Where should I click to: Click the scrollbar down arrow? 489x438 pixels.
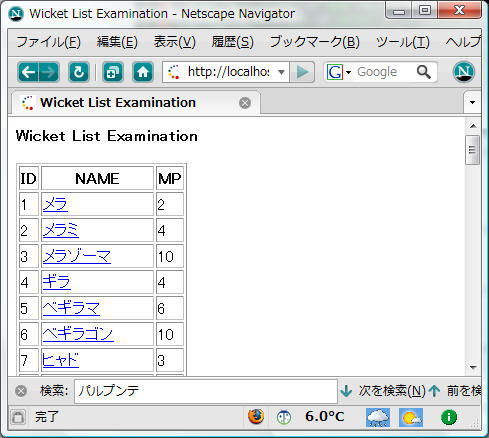click(x=473, y=367)
